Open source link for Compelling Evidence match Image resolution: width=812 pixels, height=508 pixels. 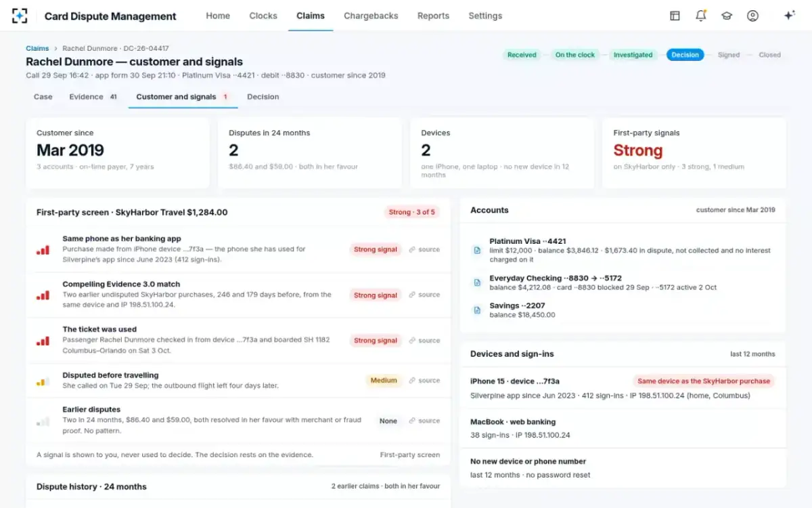point(424,295)
